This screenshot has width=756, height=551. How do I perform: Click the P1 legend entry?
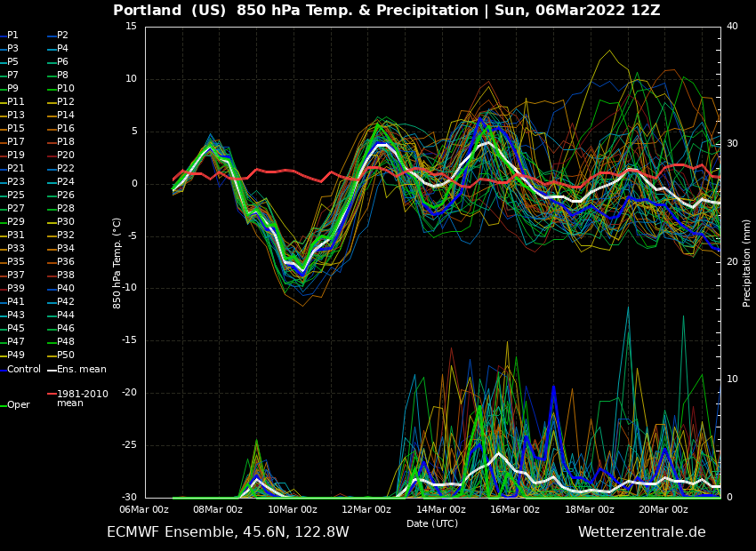tap(12, 36)
